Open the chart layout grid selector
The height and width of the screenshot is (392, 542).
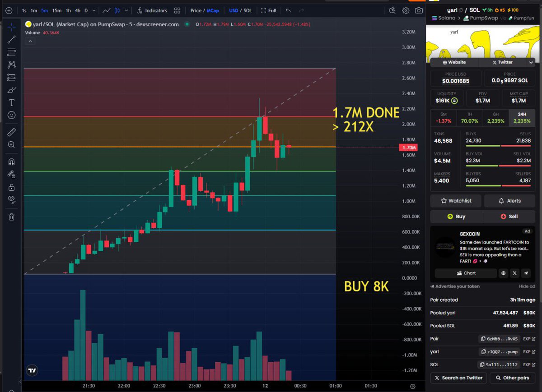tap(178, 10)
